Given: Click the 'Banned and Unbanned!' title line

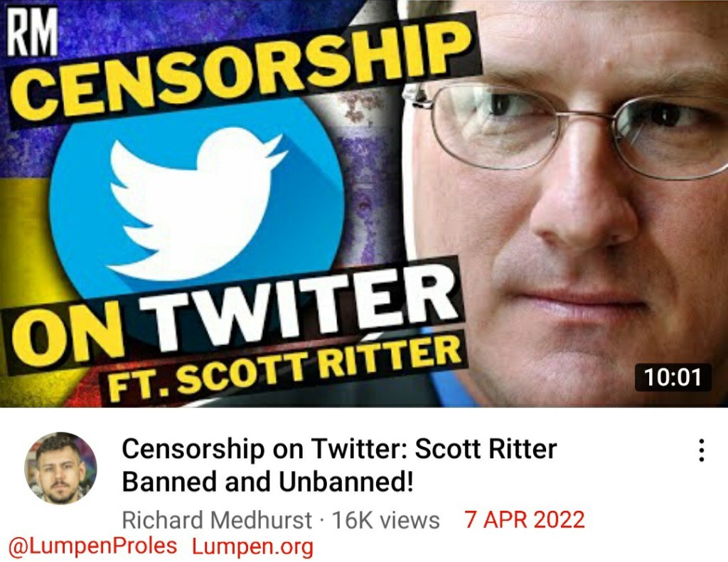Looking at the screenshot, I should [x=267, y=481].
